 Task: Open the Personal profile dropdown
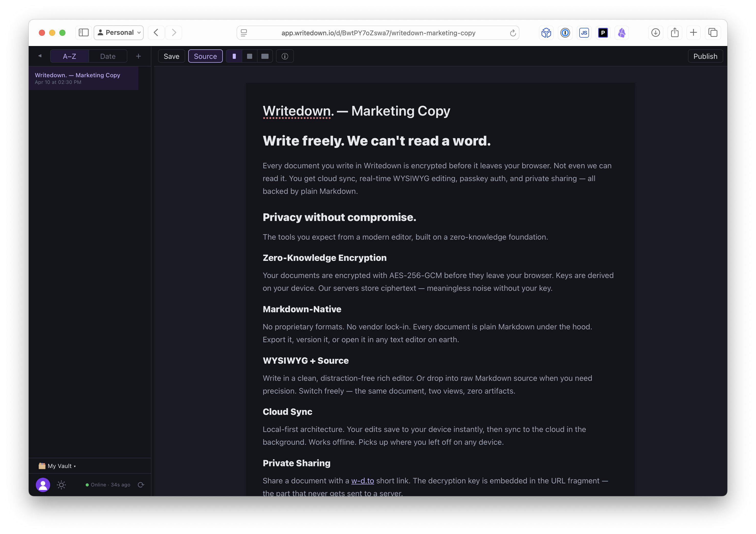tap(118, 32)
